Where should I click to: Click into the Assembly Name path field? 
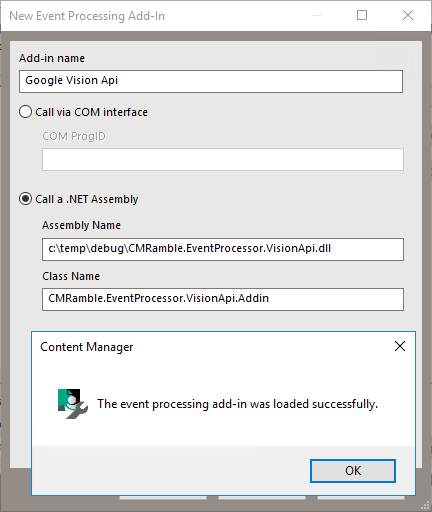[223, 249]
